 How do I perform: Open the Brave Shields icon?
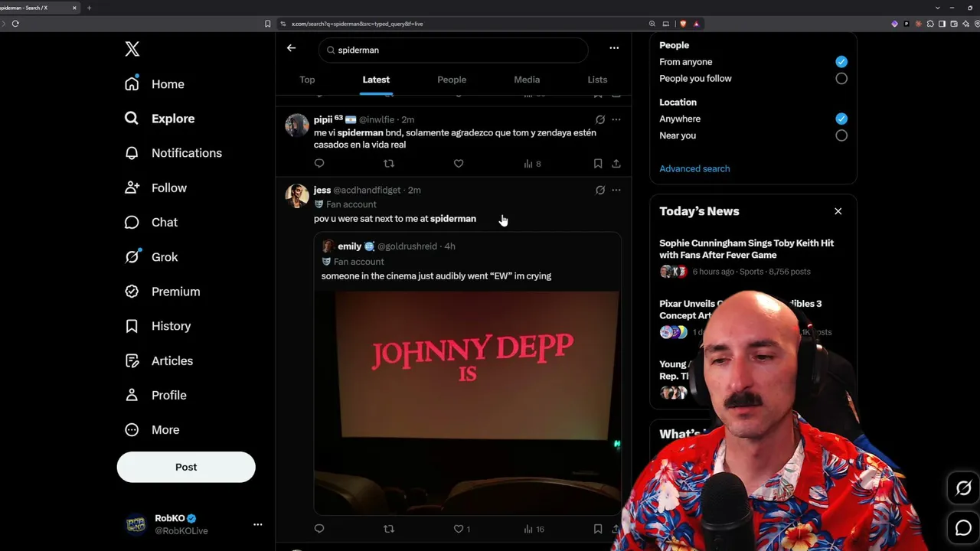tap(683, 24)
